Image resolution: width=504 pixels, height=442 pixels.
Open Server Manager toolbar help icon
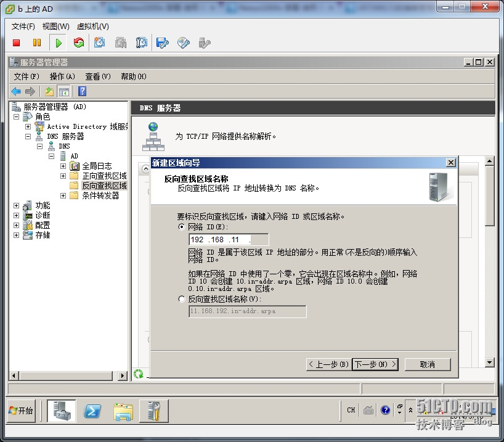click(83, 91)
